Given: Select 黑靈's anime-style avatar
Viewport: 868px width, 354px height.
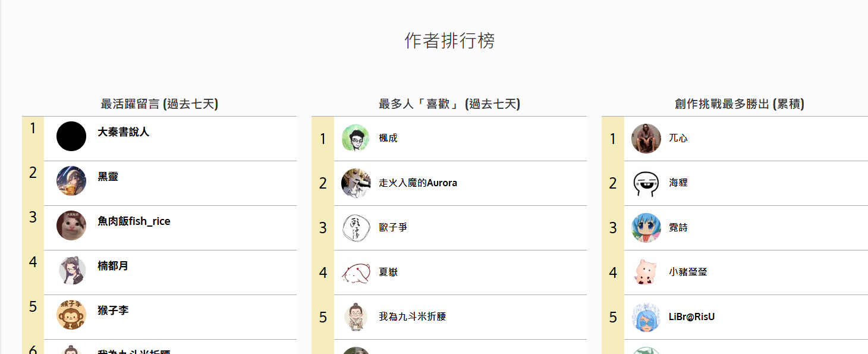Looking at the screenshot, I should click(71, 181).
